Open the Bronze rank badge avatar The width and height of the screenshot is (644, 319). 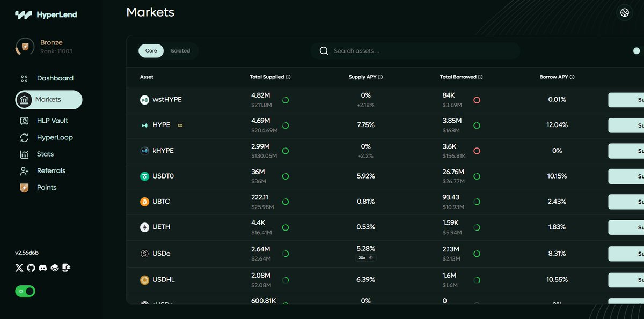click(x=25, y=47)
